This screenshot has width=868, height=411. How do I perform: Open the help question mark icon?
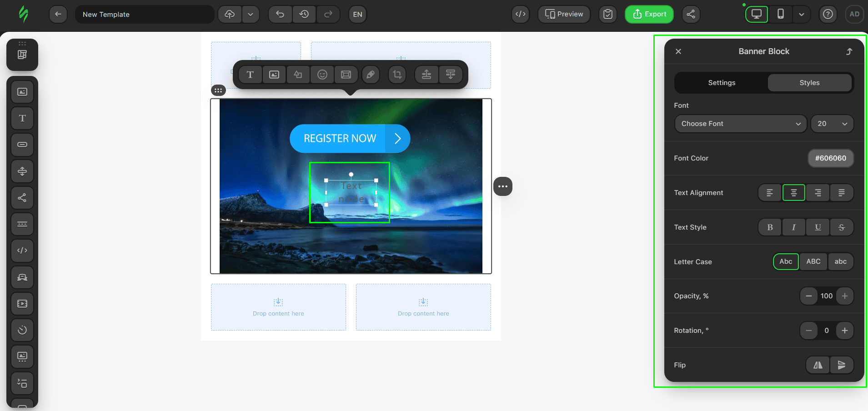pyautogui.click(x=828, y=14)
